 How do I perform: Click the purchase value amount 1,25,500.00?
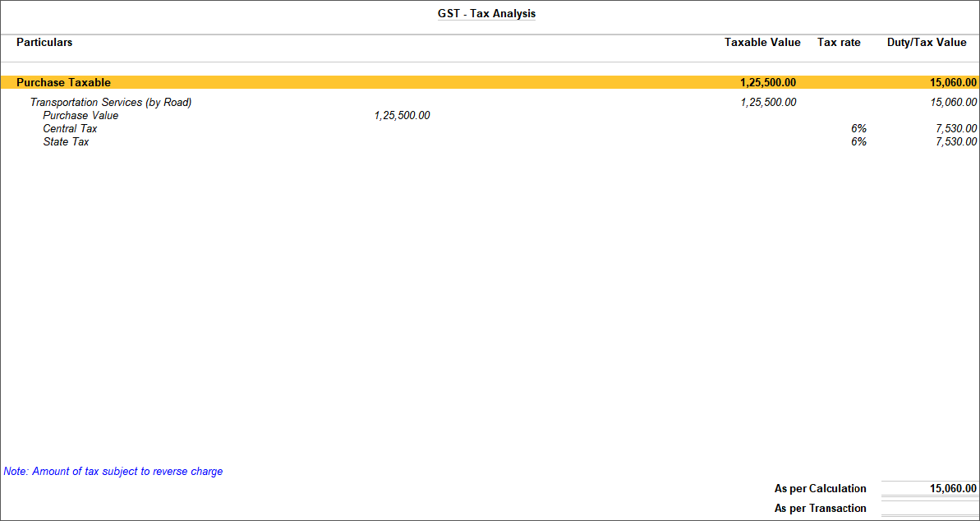click(x=402, y=115)
